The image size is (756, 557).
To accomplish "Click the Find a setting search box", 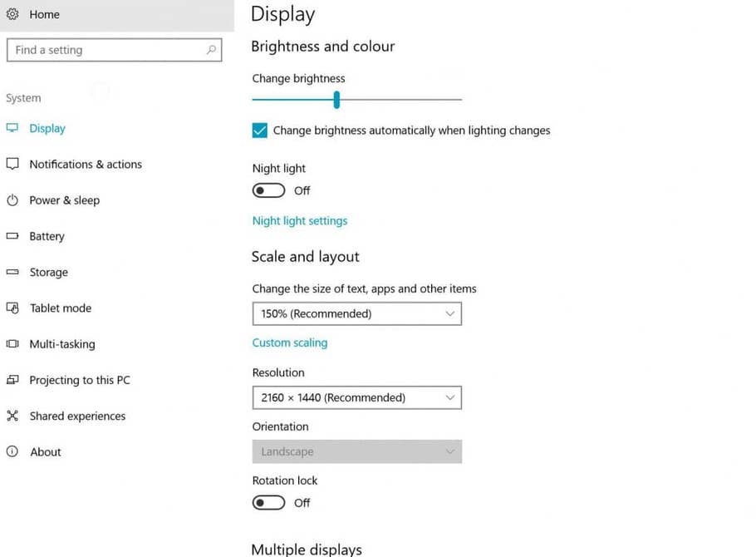I will pos(108,50).
